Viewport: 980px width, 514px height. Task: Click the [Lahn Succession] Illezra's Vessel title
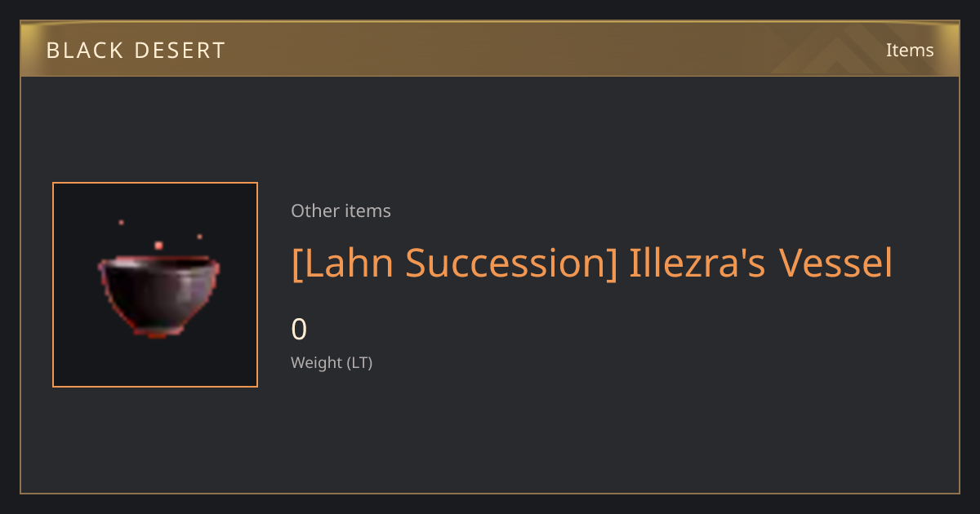tap(592, 264)
